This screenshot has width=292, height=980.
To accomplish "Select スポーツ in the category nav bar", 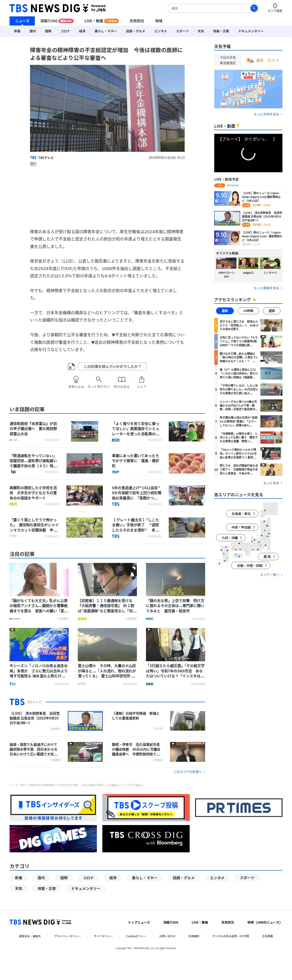I will click(182, 31).
